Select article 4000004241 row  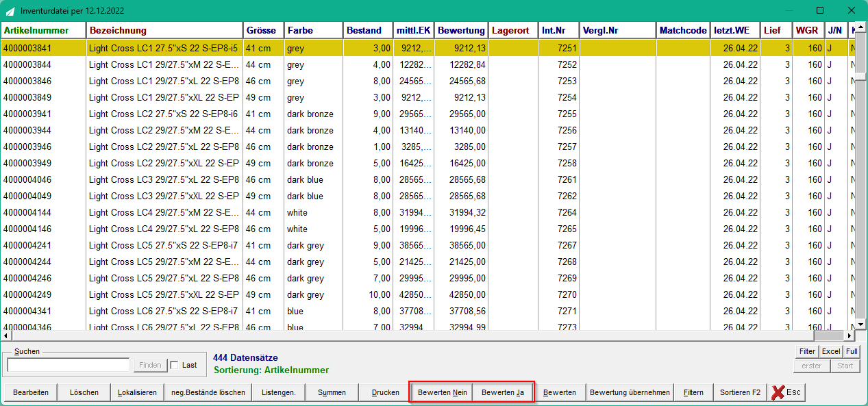coord(428,245)
